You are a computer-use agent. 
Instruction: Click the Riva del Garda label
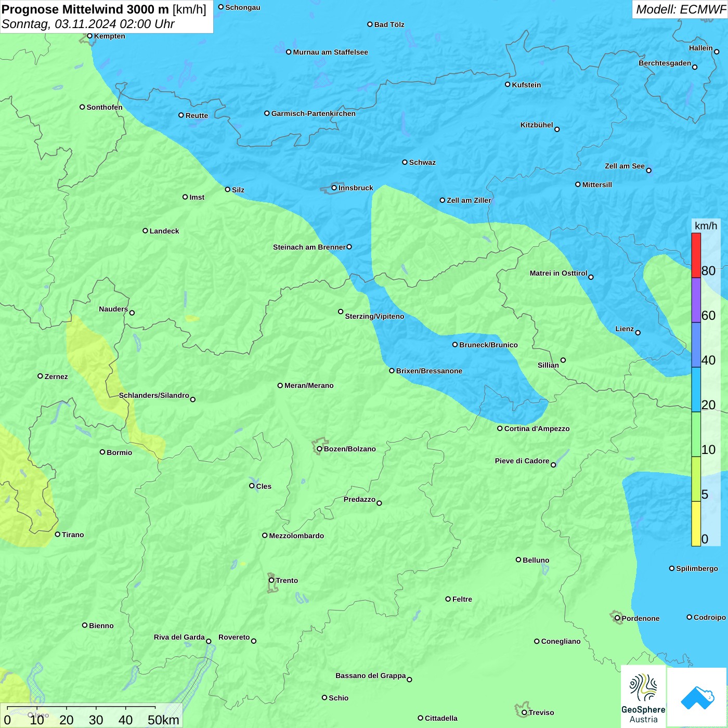[179, 637]
